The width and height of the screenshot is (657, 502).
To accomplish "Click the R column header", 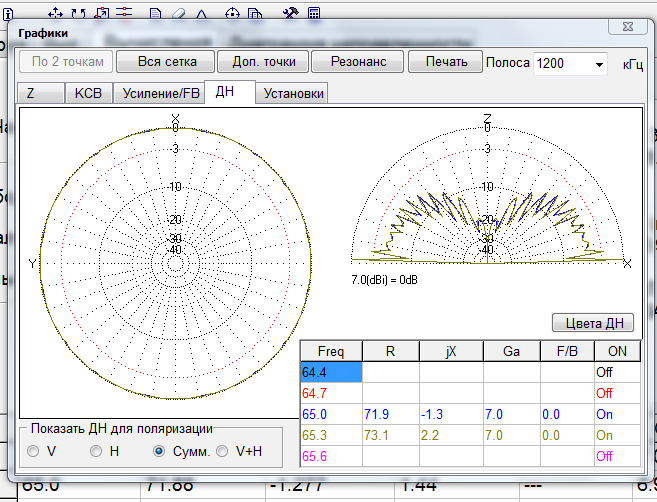I will point(391,351).
